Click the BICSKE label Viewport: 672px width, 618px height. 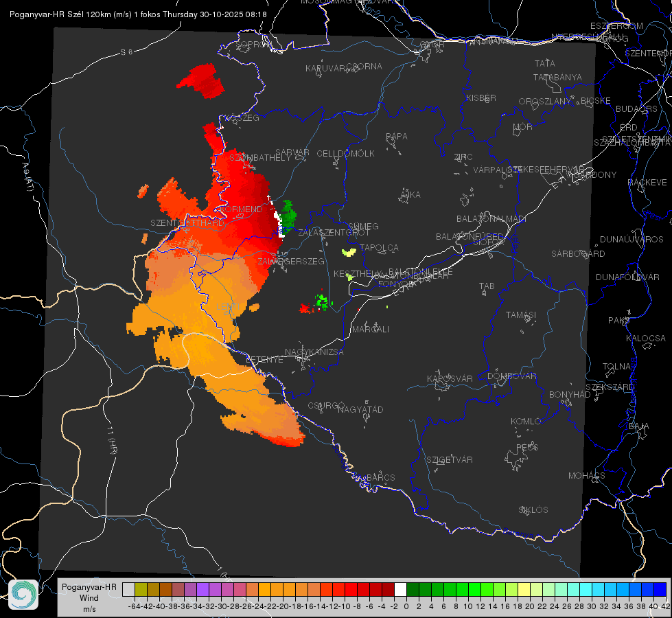coord(596,101)
